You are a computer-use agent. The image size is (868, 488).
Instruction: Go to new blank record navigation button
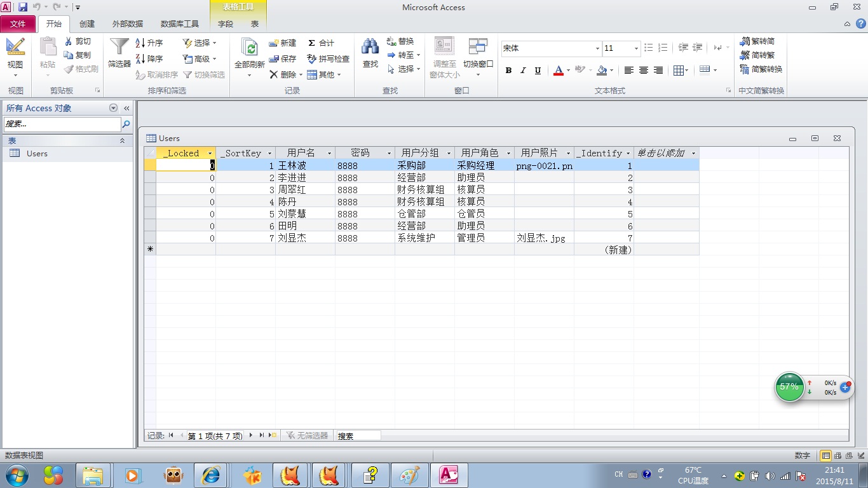tap(273, 435)
